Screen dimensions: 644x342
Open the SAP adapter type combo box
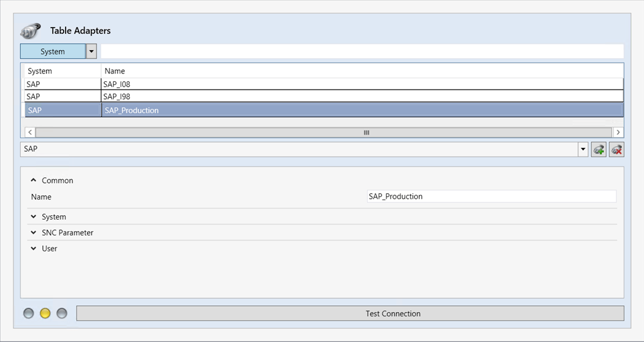[582, 149]
